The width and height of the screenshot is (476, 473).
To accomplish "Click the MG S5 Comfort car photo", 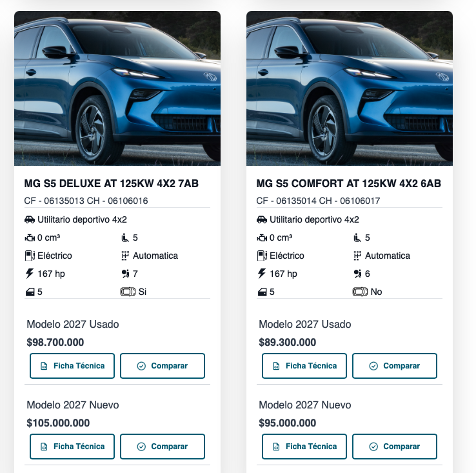I will pyautogui.click(x=350, y=88).
